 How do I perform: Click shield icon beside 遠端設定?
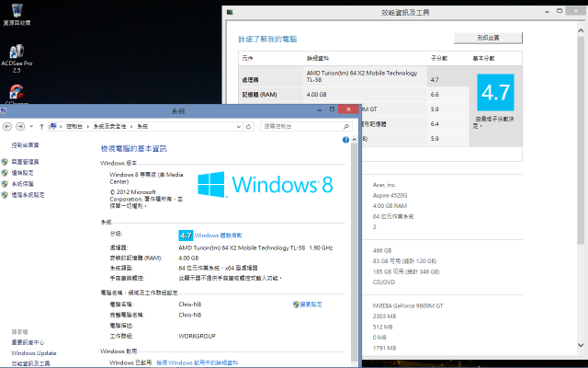5,173
